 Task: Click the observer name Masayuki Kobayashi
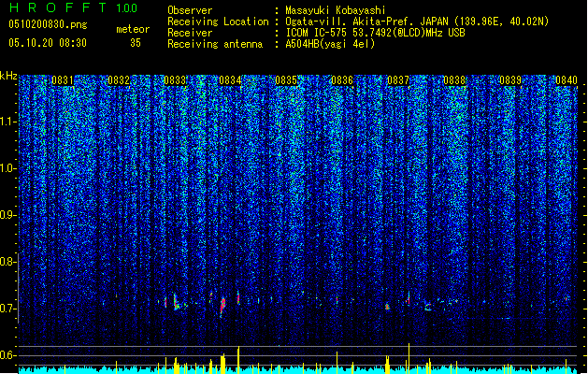pyautogui.click(x=336, y=10)
